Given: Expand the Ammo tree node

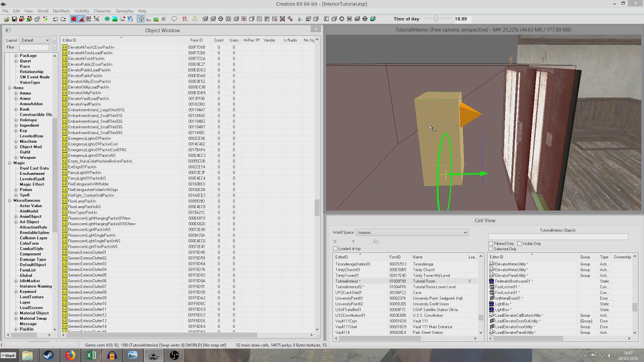Looking at the screenshot, I should (x=16, y=94).
